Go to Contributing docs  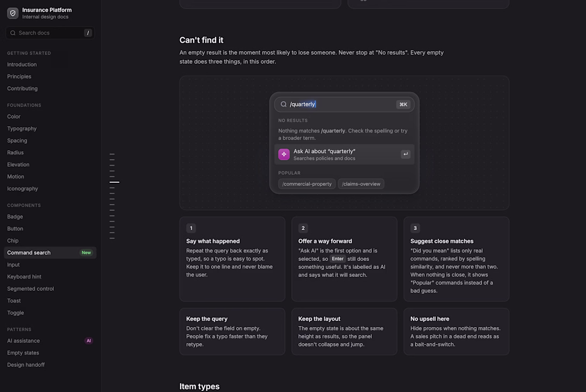click(x=22, y=88)
